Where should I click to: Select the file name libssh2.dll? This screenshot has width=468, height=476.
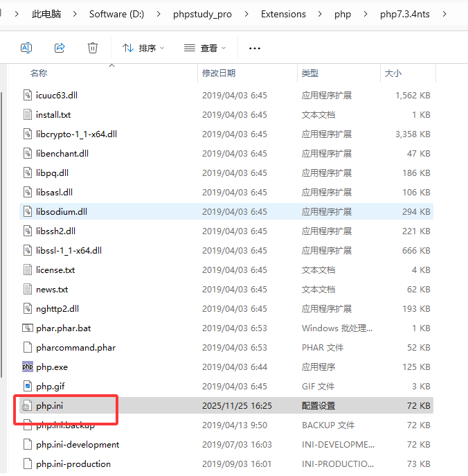pos(55,231)
